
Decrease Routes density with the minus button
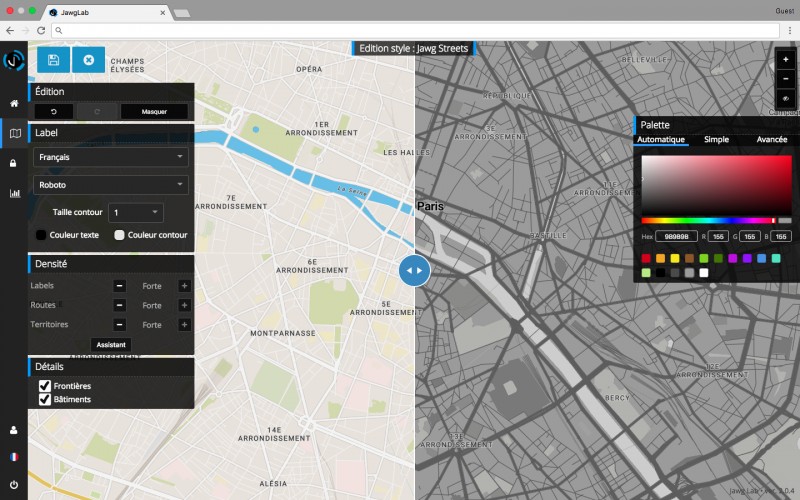pos(119,305)
